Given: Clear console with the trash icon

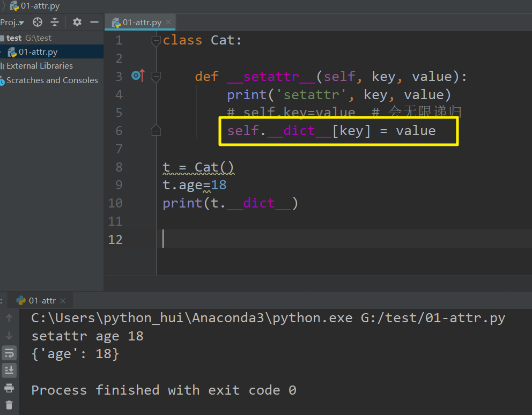Looking at the screenshot, I should coord(9,405).
